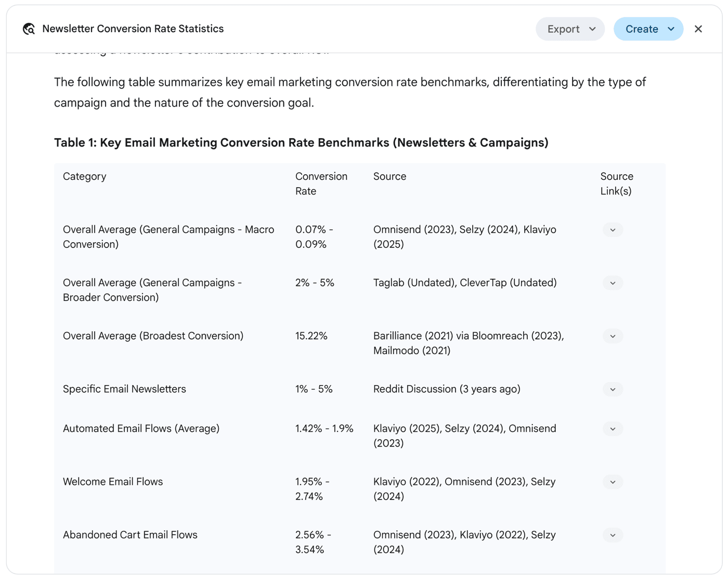This screenshot has width=728, height=579.
Task: Expand source links for Welcome Email Flows
Action: point(613,482)
